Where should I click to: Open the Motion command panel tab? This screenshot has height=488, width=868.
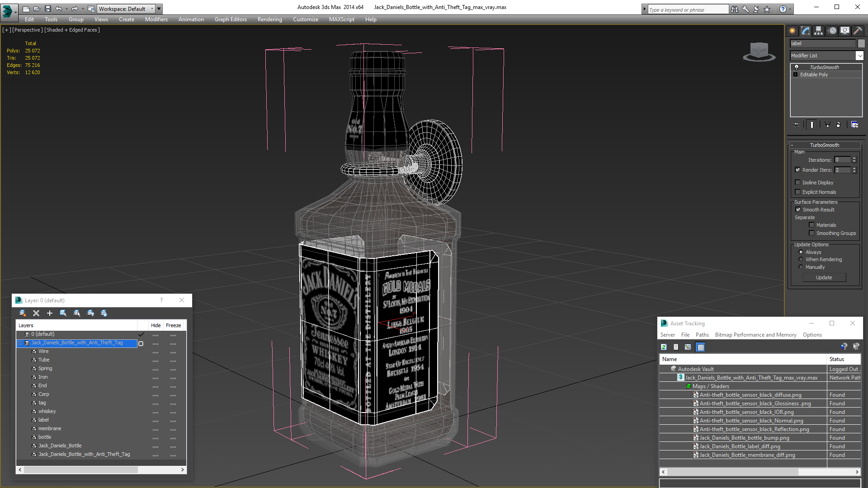(832, 31)
